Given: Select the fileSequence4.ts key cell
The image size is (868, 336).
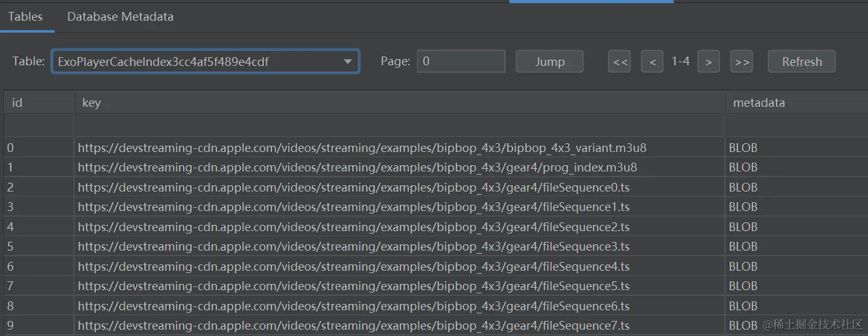Looking at the screenshot, I should [x=400, y=266].
